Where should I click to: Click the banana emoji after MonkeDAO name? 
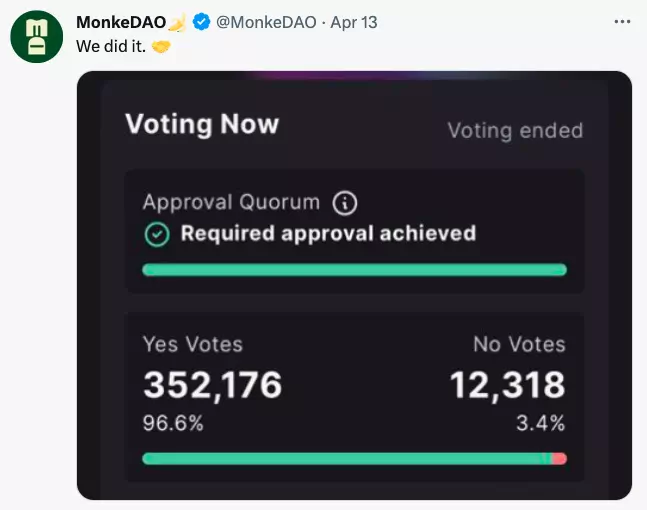pos(178,22)
